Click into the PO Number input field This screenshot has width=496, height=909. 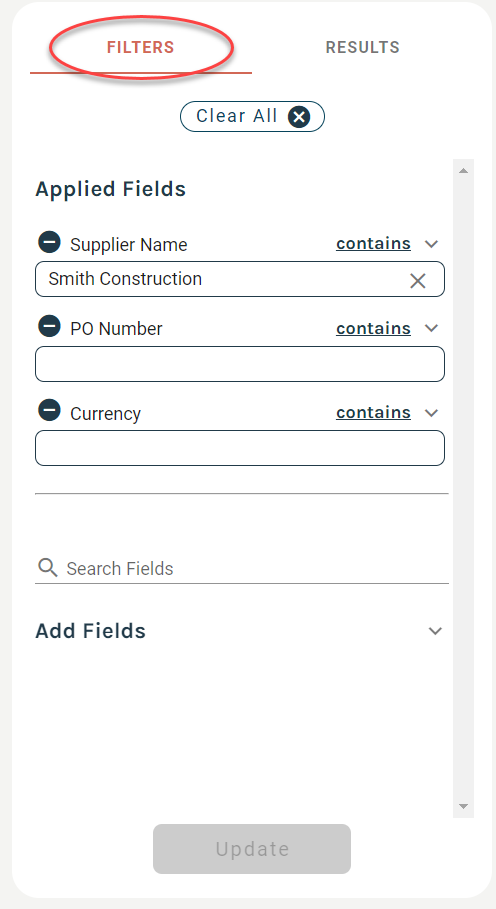[240, 364]
